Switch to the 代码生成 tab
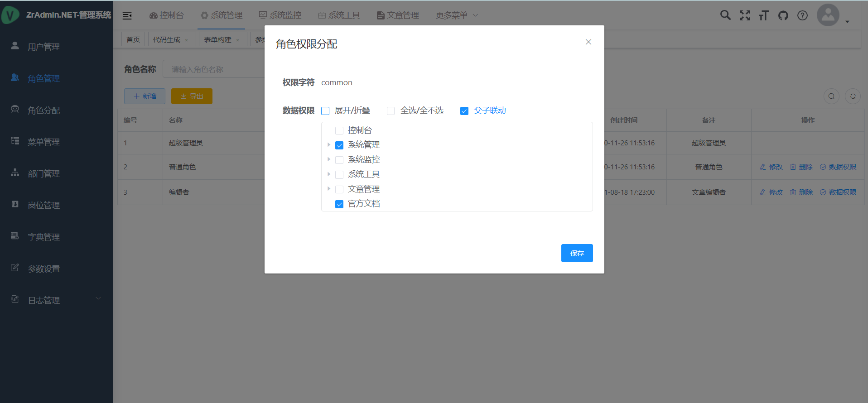The width and height of the screenshot is (868, 403). click(x=167, y=39)
